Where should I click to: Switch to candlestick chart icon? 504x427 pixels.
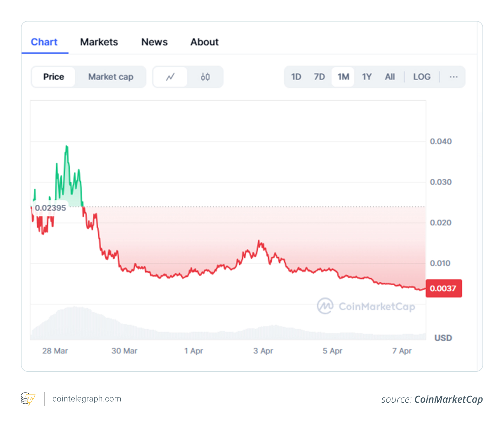205,77
